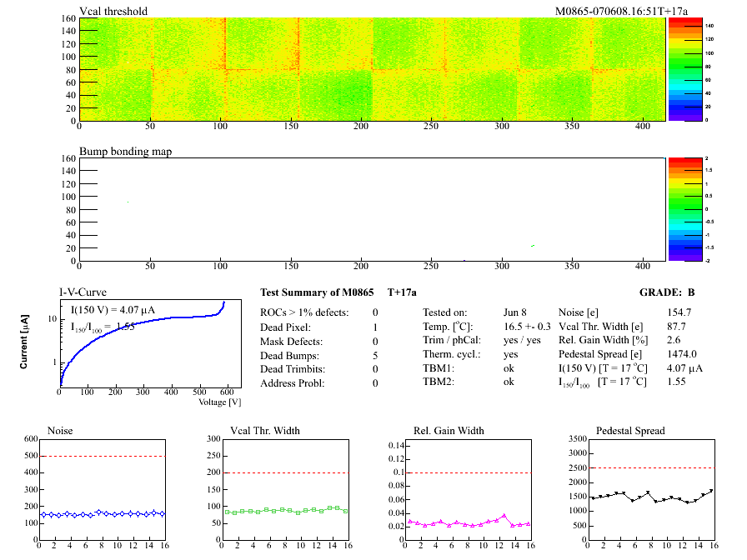747x560 pixels.
Task: Click the Rel. Gain Width plot title
Action: click(x=449, y=431)
